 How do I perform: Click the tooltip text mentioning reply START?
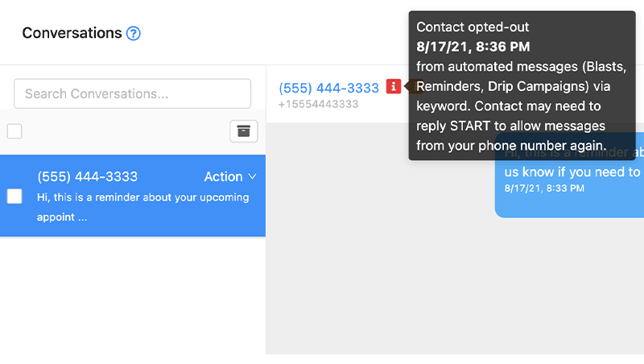pos(510,126)
